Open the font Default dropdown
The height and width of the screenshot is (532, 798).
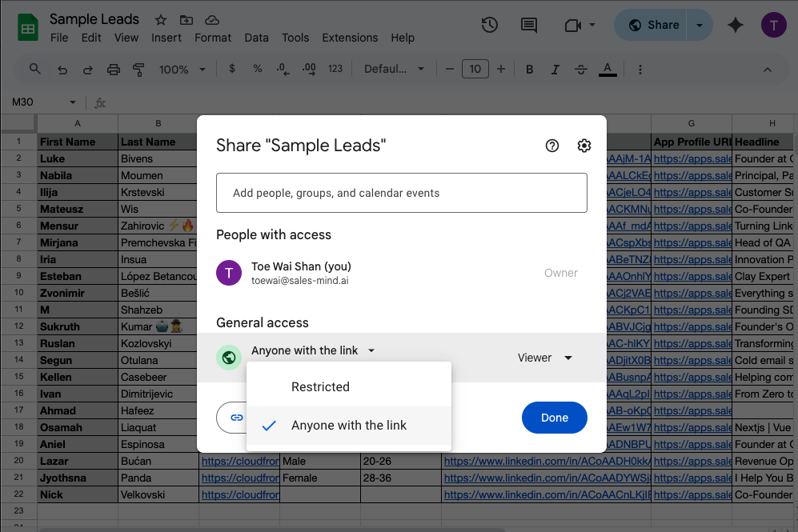click(394, 70)
